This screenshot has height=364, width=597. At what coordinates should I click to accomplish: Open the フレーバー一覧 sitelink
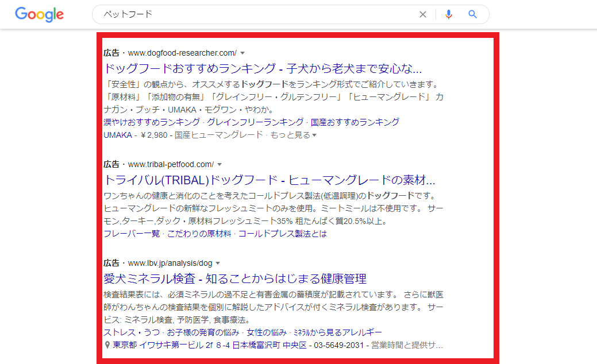click(x=132, y=234)
